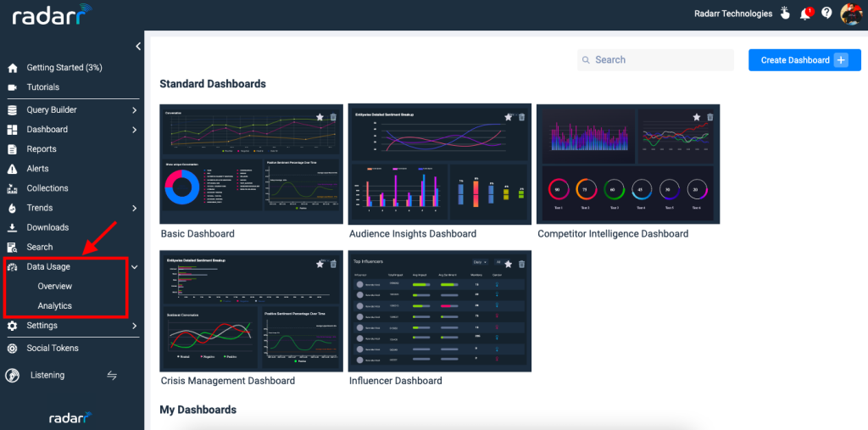This screenshot has height=430, width=868.
Task: Open the Influencer Dashboard title link
Action: click(x=396, y=382)
